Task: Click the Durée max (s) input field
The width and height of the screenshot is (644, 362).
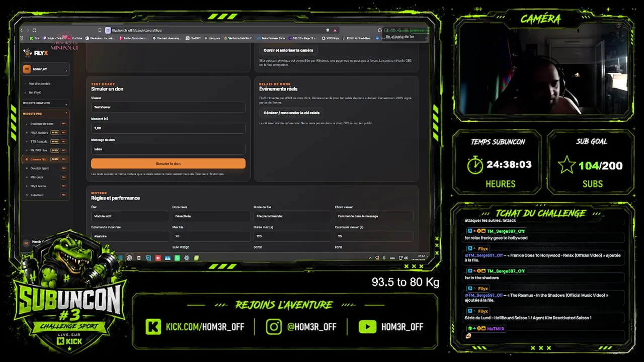Action: tap(292, 236)
